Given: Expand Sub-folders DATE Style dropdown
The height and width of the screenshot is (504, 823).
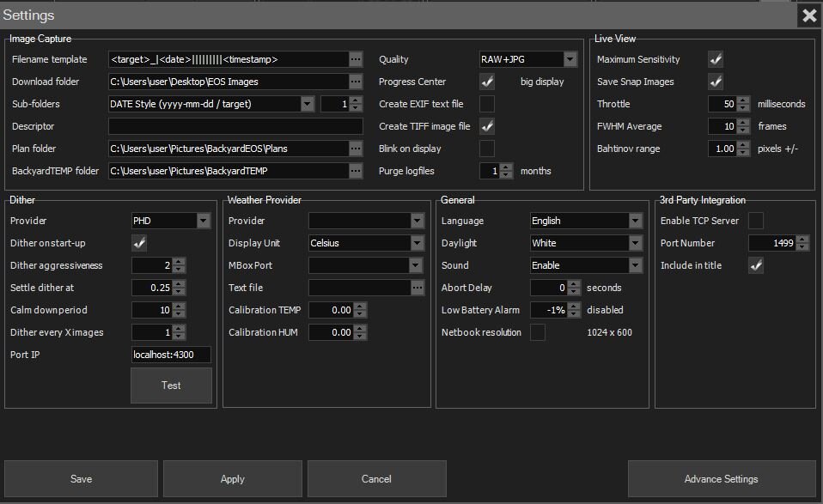Looking at the screenshot, I should click(x=211, y=104).
